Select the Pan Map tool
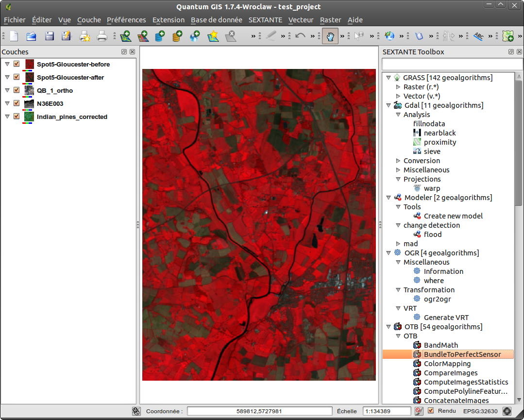Viewport: 524px width, 420px height. 330,36
